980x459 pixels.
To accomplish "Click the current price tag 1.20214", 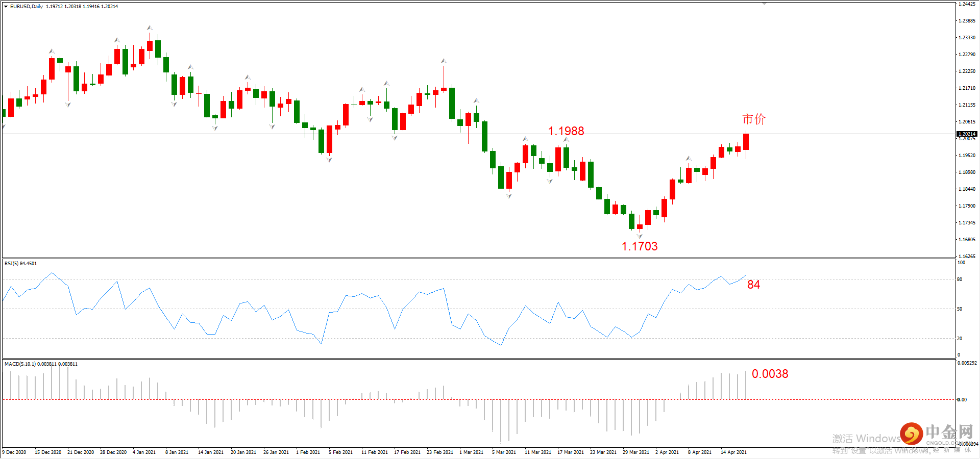I will [966, 134].
